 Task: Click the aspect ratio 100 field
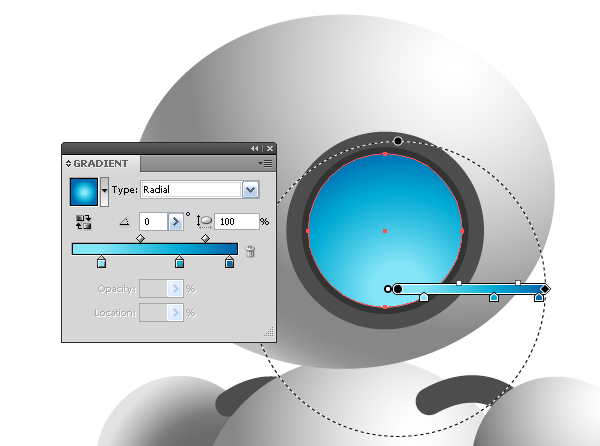coord(237,221)
